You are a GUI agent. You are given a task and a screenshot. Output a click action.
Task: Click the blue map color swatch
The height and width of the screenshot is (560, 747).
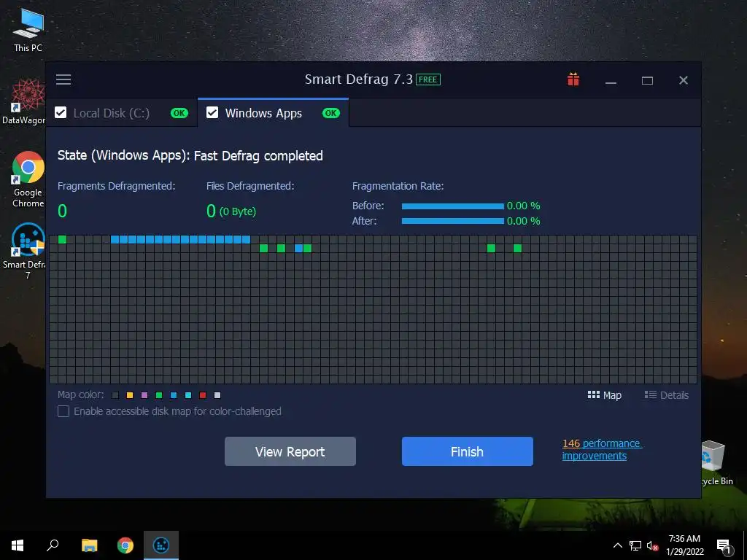174,395
